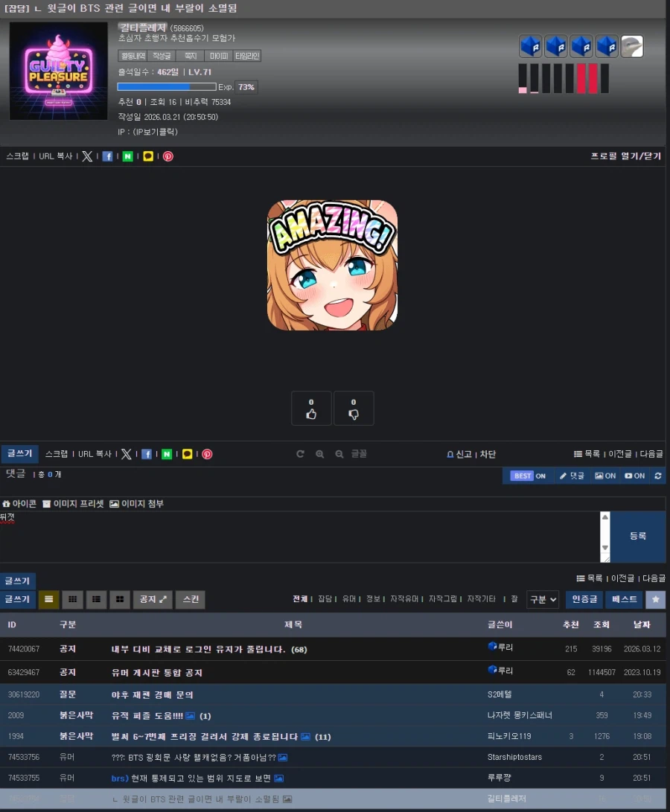Expand the 공지 notices section
The image size is (670, 812).
[x=153, y=600]
